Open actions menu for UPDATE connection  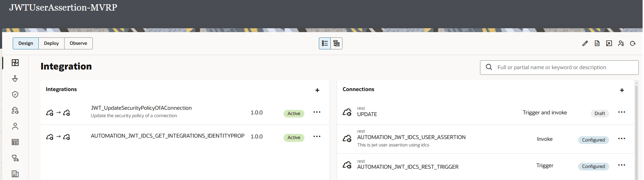622,112
